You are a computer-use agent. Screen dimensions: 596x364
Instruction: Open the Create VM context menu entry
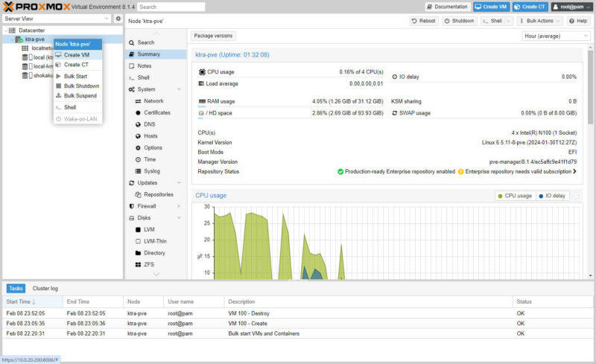point(77,55)
